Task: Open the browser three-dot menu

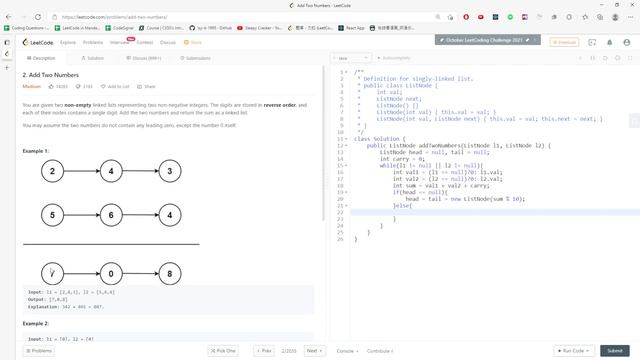Action: click(x=631, y=17)
